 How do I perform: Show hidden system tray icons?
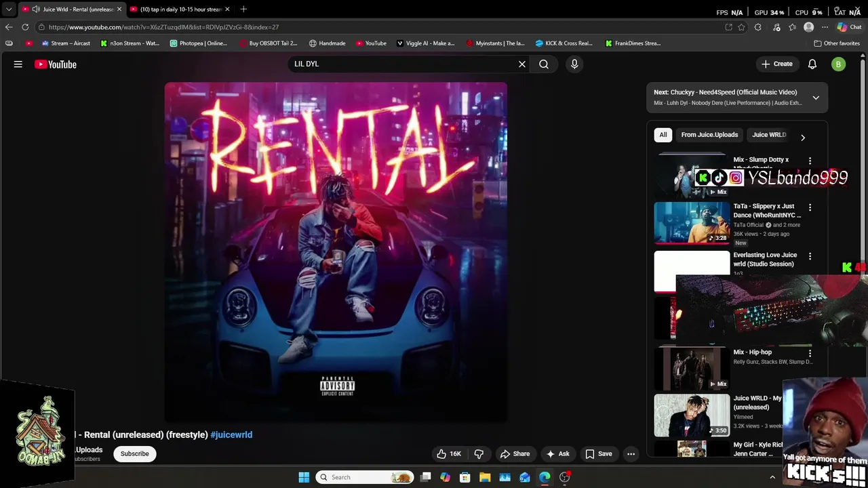(772, 477)
